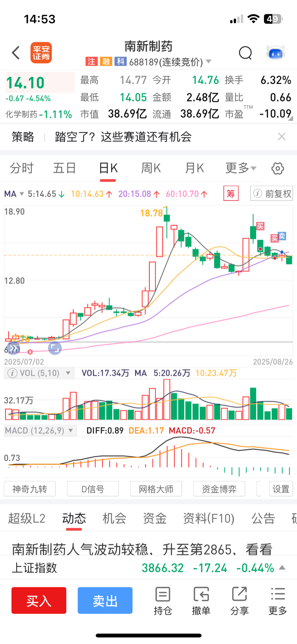Screen dimensions: 297x644
Task: Tap the battery indicator in status bar
Action: (273, 19)
